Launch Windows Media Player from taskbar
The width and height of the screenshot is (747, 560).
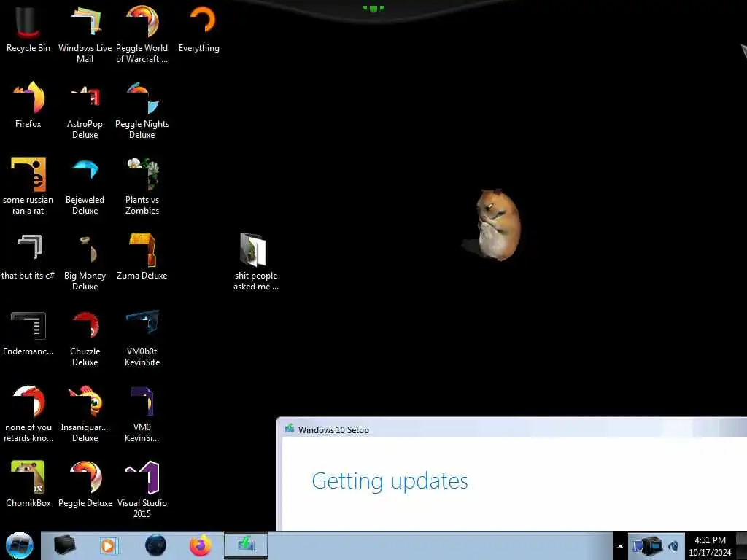109,545
